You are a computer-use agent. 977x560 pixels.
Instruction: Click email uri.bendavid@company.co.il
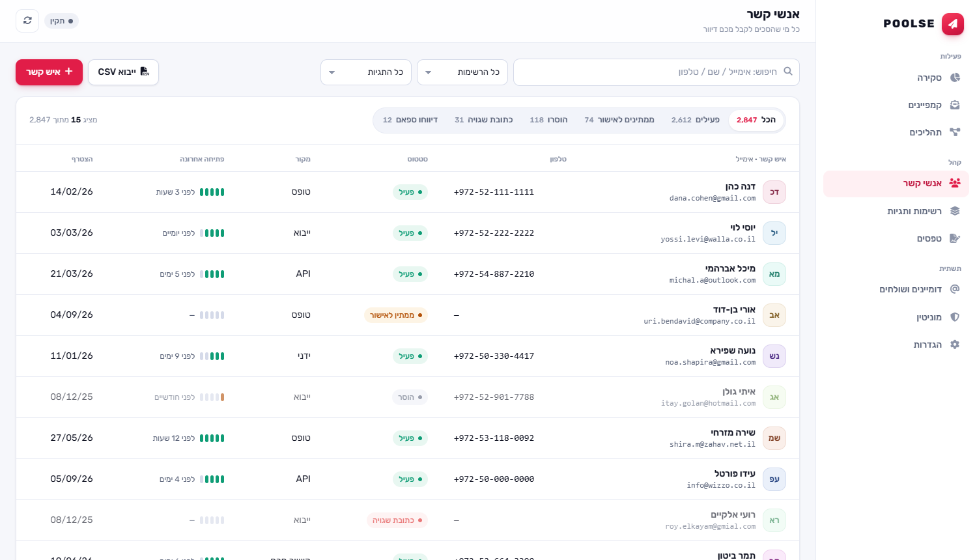tap(700, 321)
